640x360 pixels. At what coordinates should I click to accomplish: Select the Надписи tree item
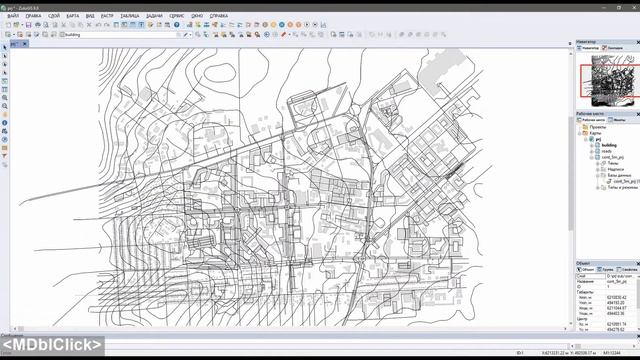click(x=616, y=169)
